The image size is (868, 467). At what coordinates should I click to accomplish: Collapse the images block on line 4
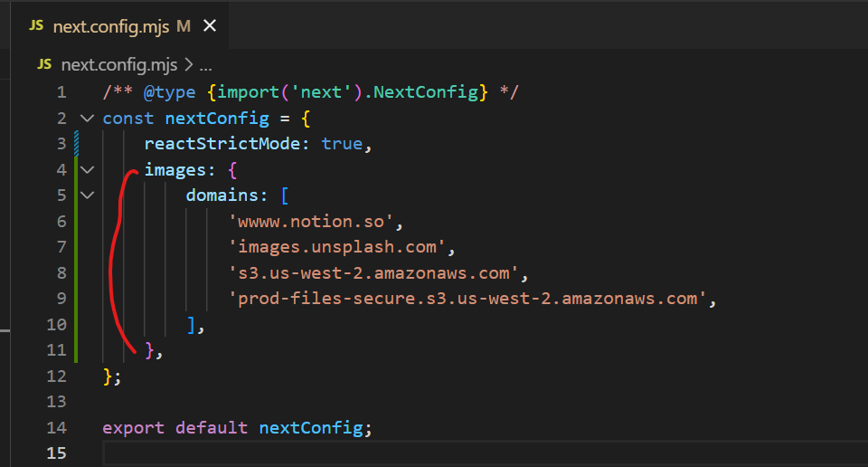point(88,169)
